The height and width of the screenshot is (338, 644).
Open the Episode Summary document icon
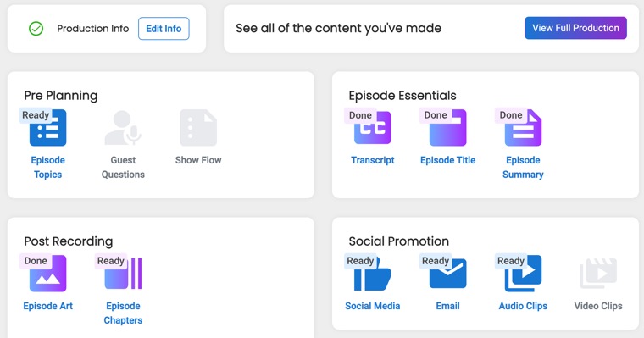pos(523,128)
